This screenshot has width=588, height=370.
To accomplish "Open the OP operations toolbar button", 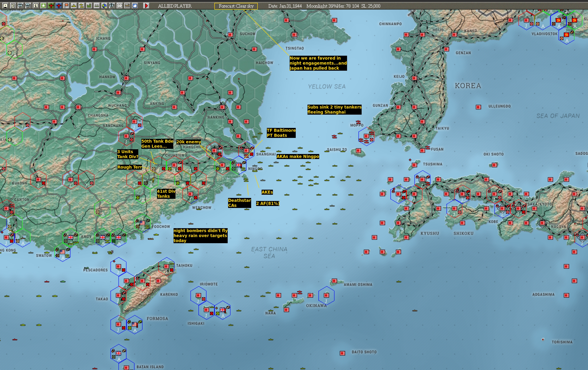I will point(119,6).
